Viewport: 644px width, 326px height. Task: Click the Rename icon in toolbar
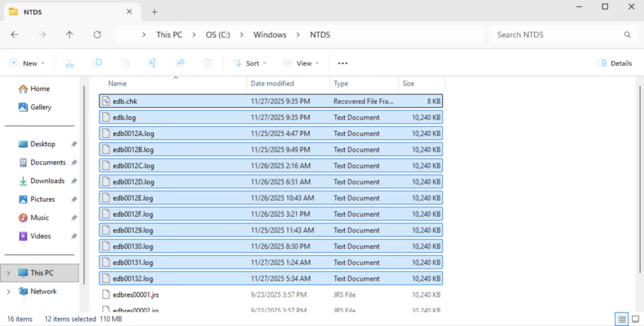[x=152, y=63]
